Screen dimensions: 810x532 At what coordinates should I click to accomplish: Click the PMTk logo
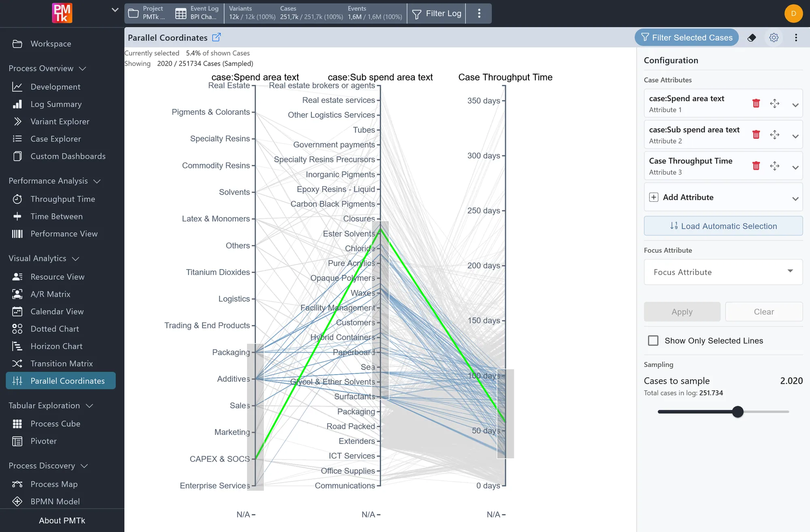62,13
